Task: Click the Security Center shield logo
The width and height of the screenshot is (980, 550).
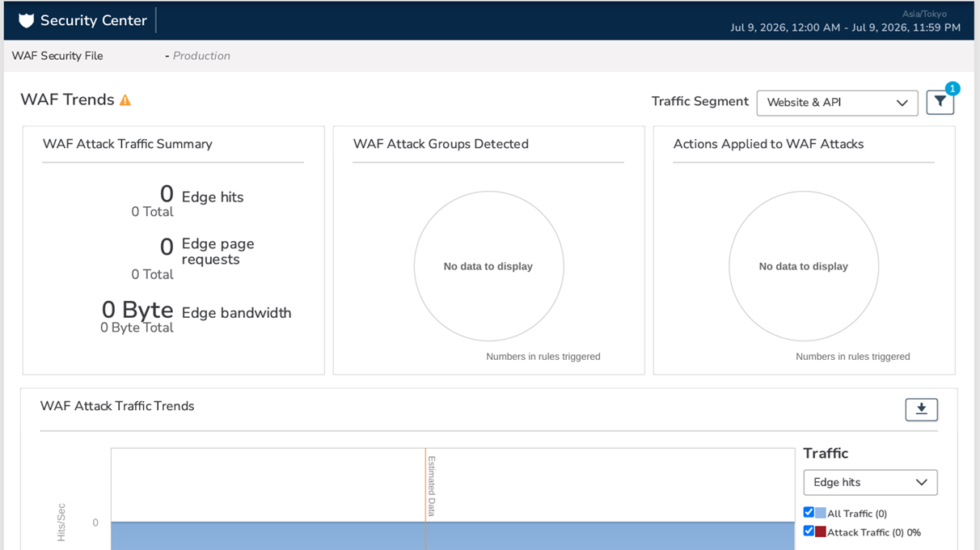Action: tap(27, 20)
